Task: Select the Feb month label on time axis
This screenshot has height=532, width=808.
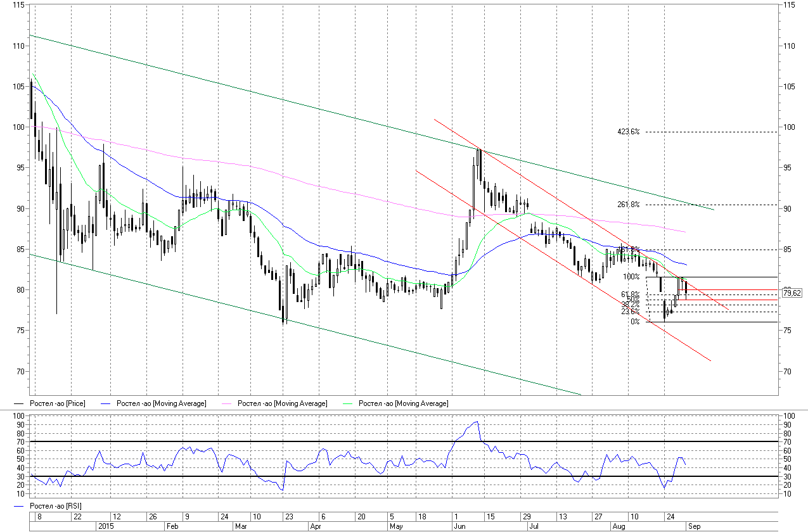Action: point(171,526)
